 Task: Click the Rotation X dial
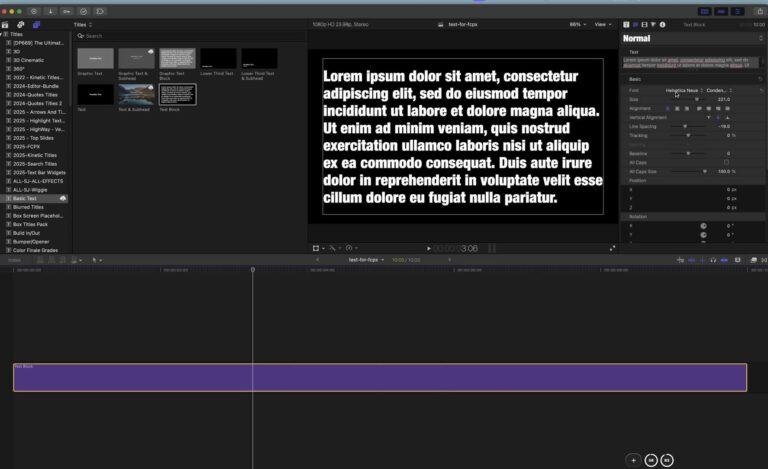(703, 226)
